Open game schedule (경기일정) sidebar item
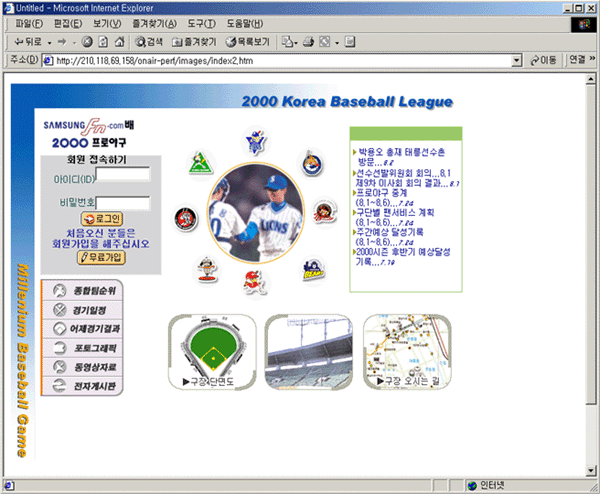The width and height of the screenshot is (600, 494). [x=82, y=310]
